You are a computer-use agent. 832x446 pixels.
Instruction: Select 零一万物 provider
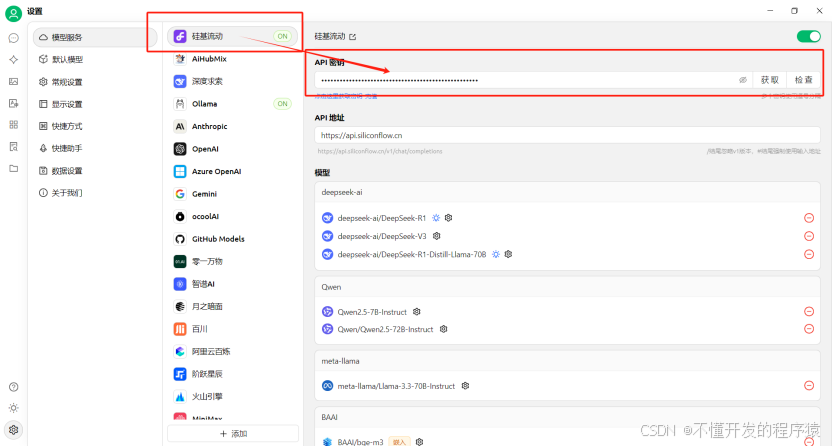point(232,261)
